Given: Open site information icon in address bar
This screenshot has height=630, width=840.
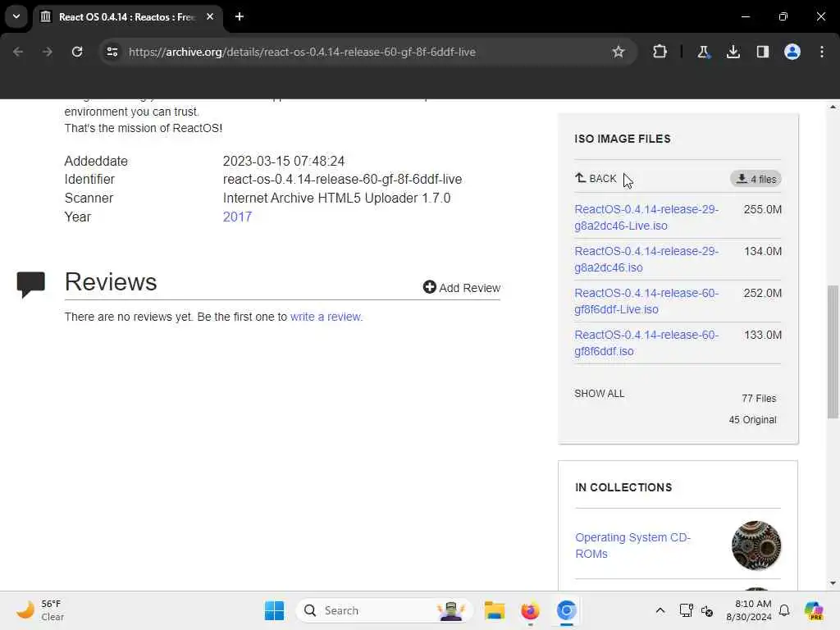Looking at the screenshot, I should click(x=112, y=52).
